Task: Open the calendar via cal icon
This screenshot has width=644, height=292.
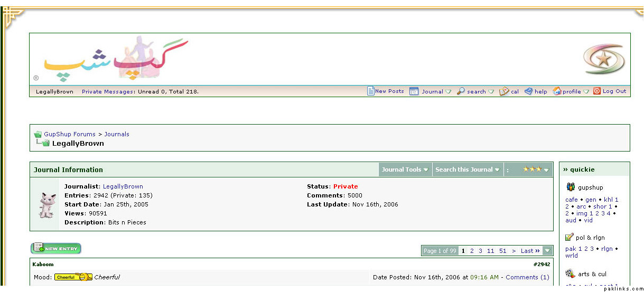Action: click(x=504, y=91)
